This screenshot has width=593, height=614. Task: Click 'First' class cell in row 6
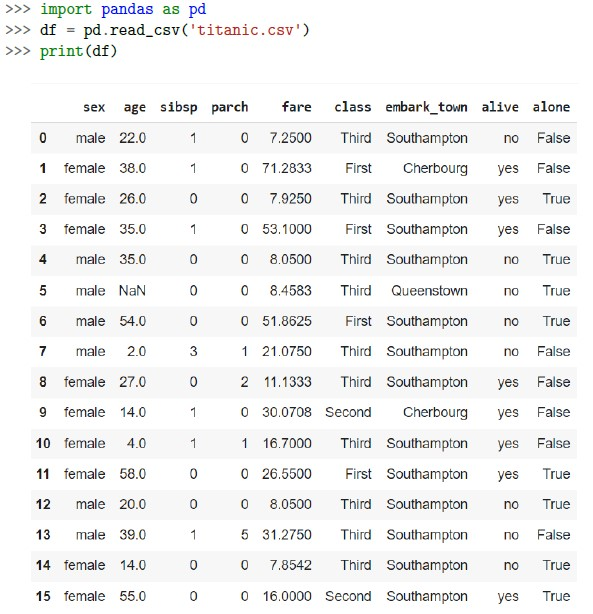[x=358, y=321]
